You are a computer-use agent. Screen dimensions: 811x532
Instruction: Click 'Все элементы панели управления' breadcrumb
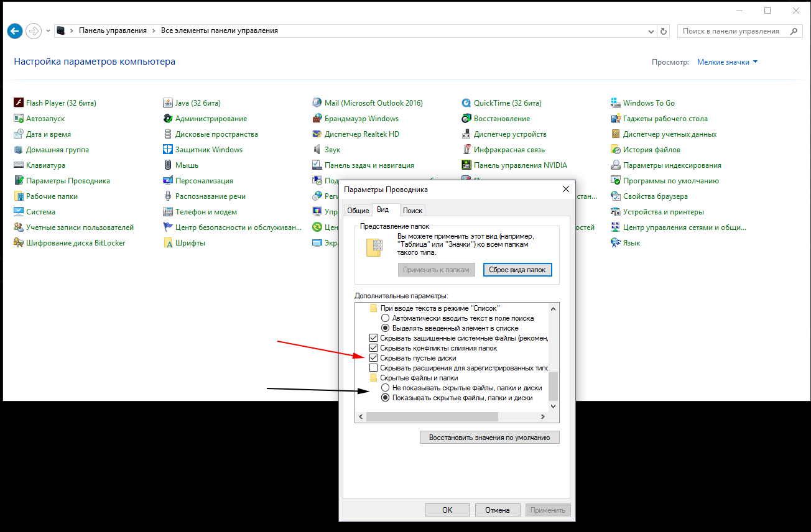coord(220,30)
